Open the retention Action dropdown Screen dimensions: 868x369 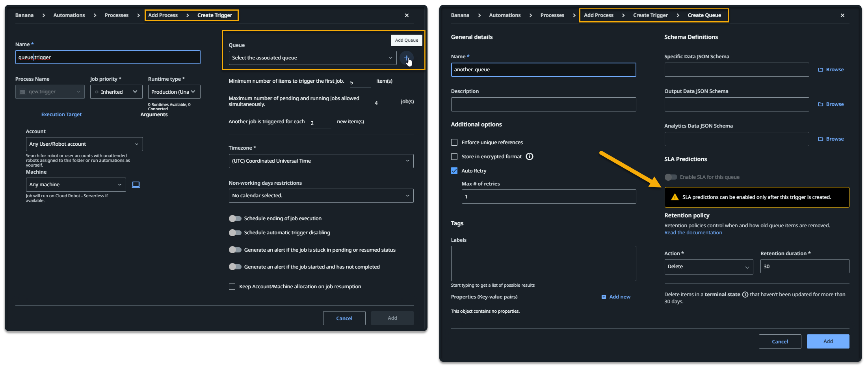point(708,267)
